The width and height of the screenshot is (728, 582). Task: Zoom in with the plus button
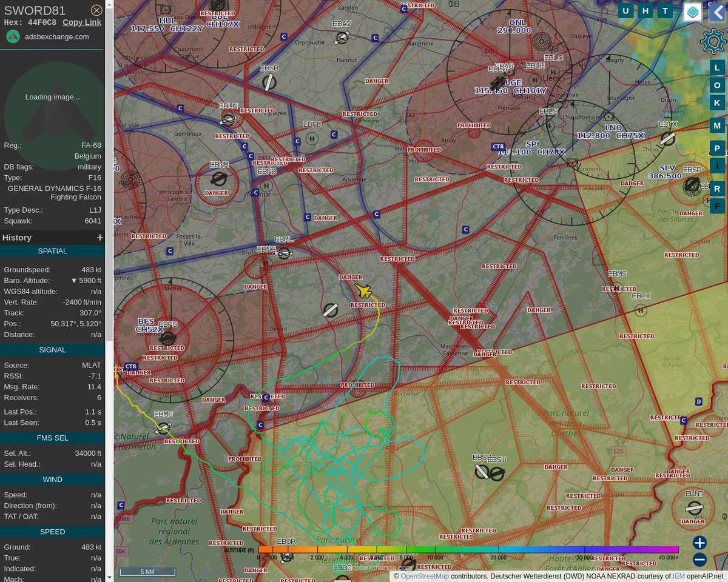coord(699,543)
